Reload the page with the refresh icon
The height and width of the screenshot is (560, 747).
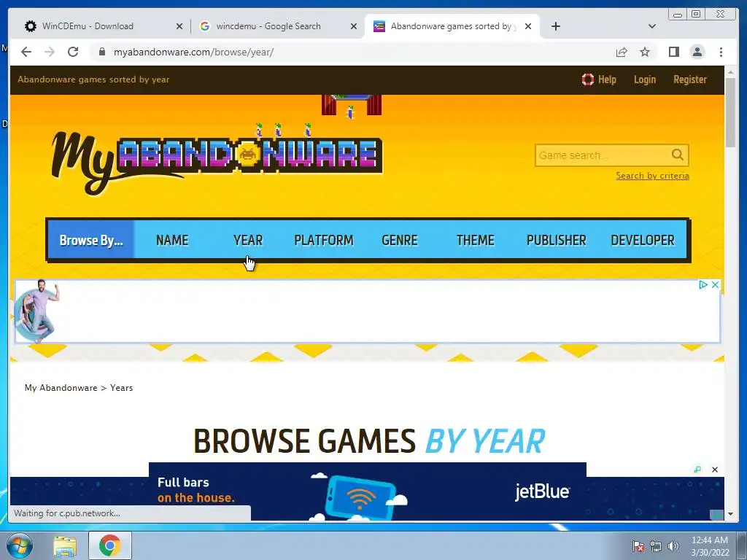click(x=73, y=52)
